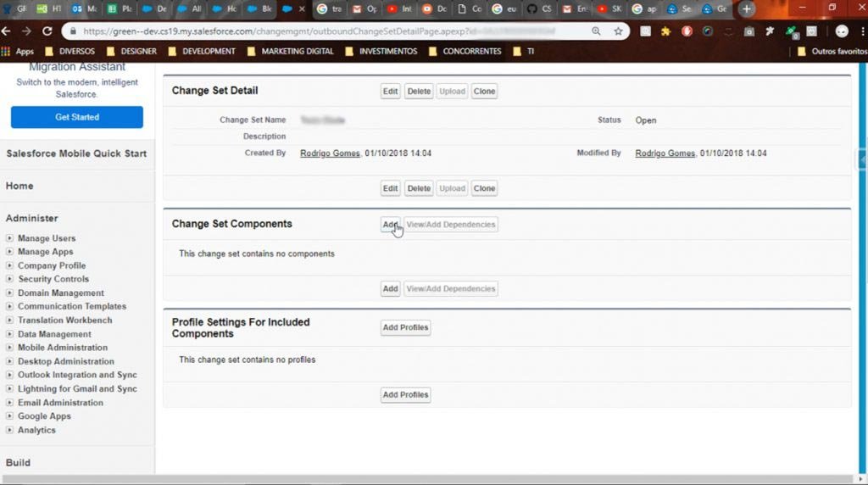
Task: Open the Chrome profile avatar
Action: [842, 31]
